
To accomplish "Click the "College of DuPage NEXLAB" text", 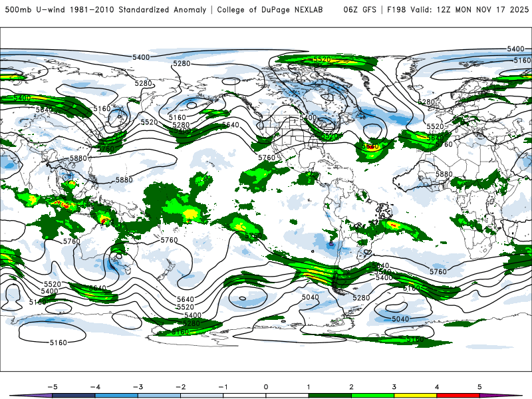I will pos(270,9).
